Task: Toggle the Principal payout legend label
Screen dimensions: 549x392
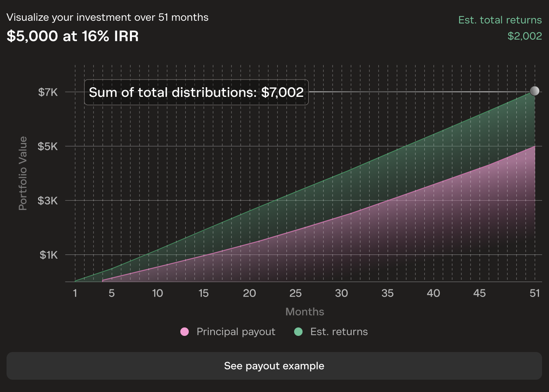Action: click(x=236, y=332)
